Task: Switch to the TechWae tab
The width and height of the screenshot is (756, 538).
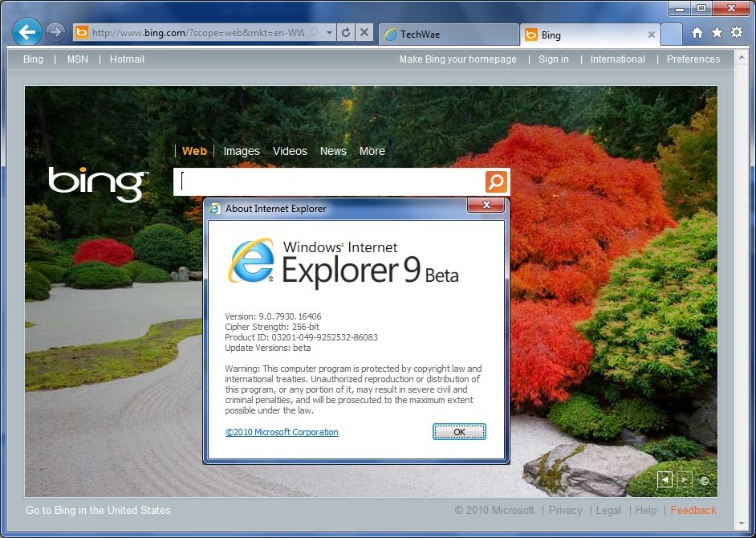Action: (x=449, y=35)
